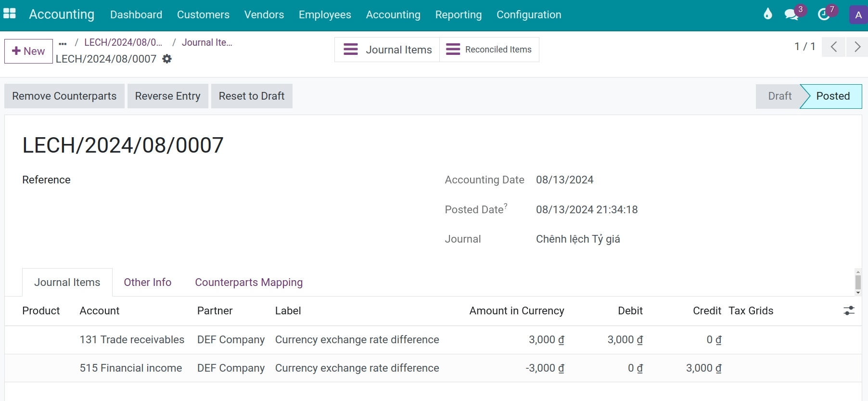The image size is (868, 401).
Task: Click the Amount in Currency column header
Action: (517, 311)
